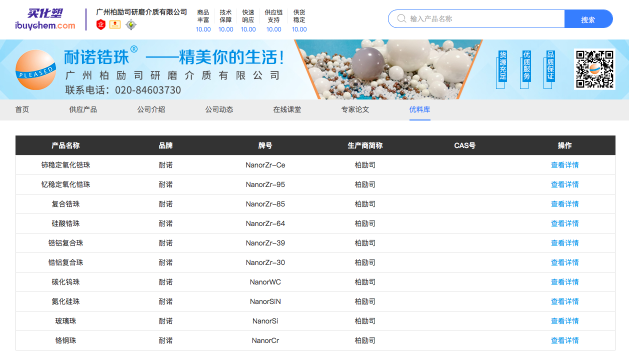Open the 公司介绍 tab
The height and width of the screenshot is (364, 629).
coord(151,109)
